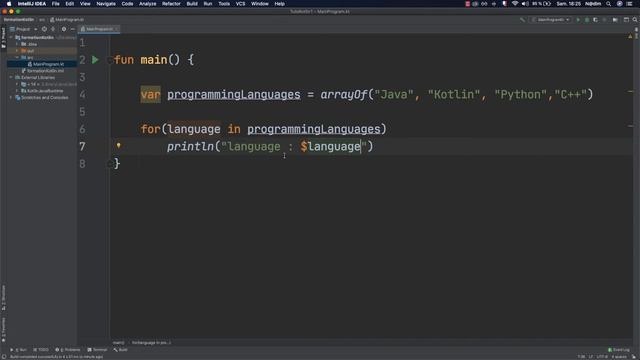Click the locate target icon in Project panel
Viewport: 640px width, 360px height.
pos(44,29)
